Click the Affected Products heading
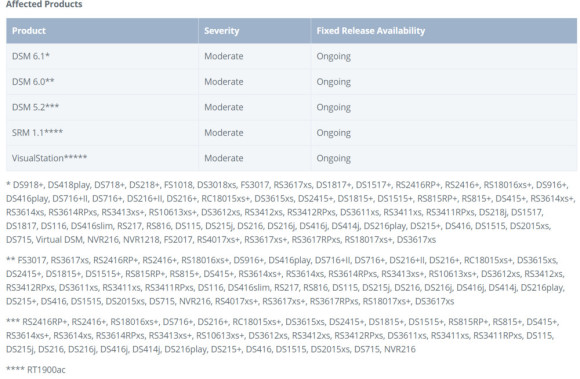The image size is (580, 379). click(x=44, y=4)
